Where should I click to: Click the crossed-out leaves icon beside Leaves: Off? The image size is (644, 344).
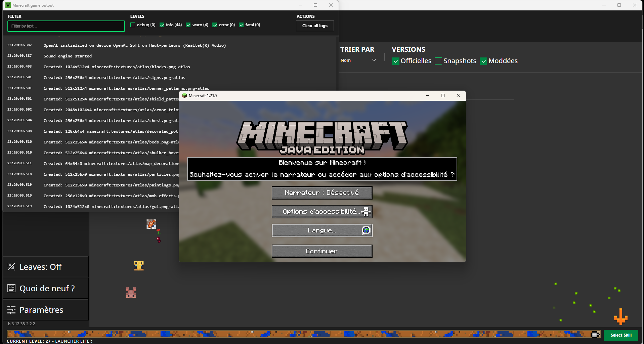(11, 267)
